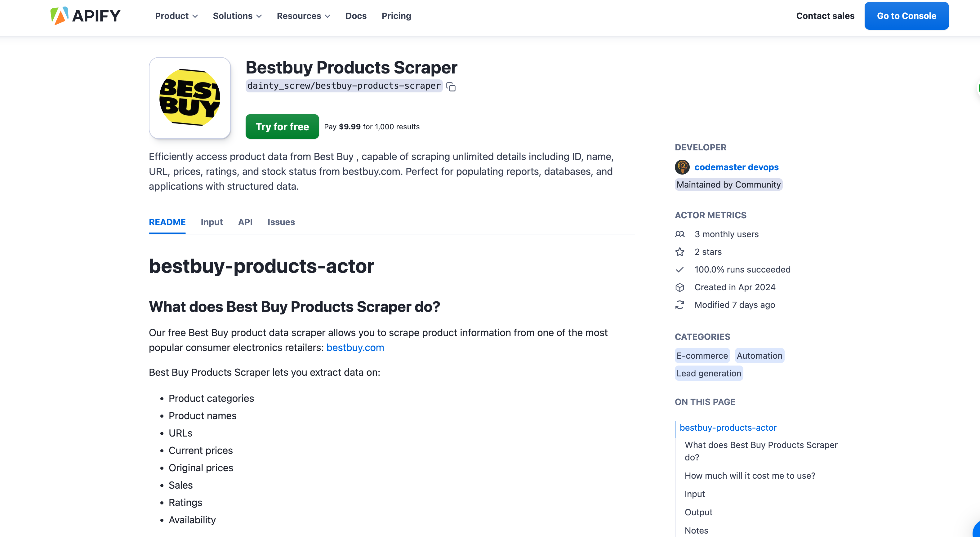Click the Best Buy actor logo thumbnail
Screen dimensions: 980x537
click(x=189, y=98)
